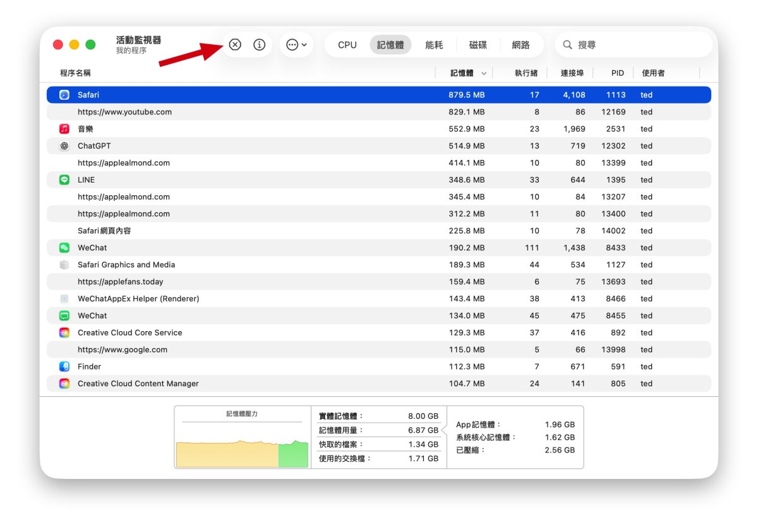Open the more options ellipsis dropdown
Screen dimensions: 758x532
tap(296, 45)
